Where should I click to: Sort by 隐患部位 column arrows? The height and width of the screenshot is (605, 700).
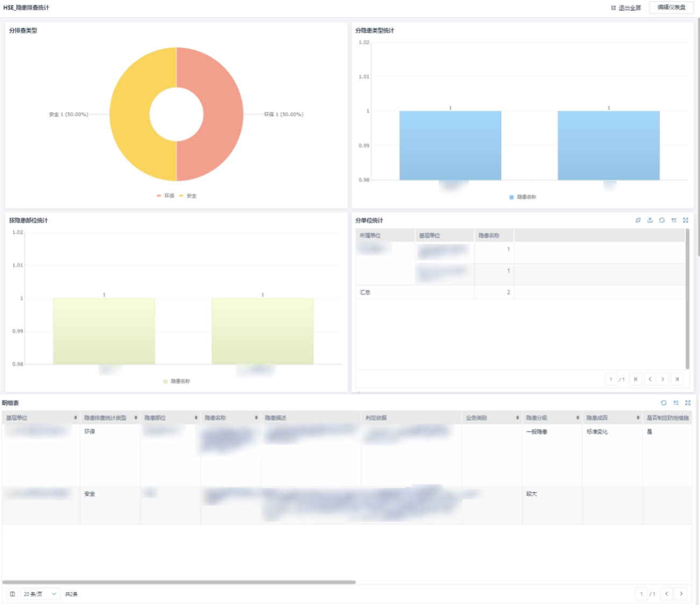point(196,418)
